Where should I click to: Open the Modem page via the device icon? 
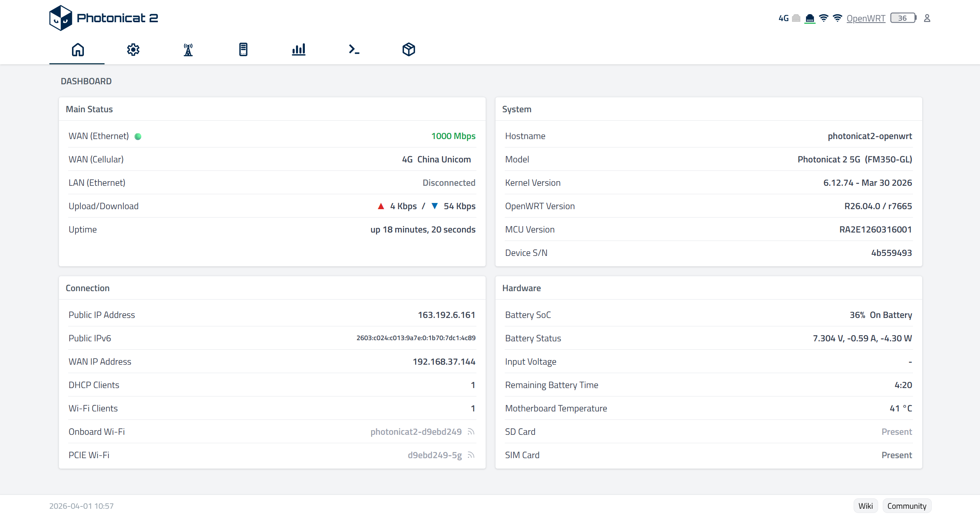pos(244,50)
